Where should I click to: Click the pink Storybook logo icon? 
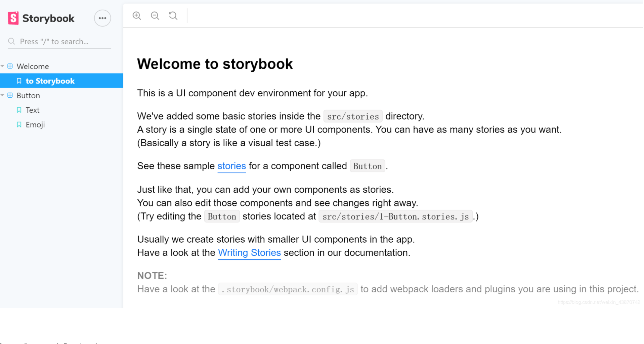(13, 18)
